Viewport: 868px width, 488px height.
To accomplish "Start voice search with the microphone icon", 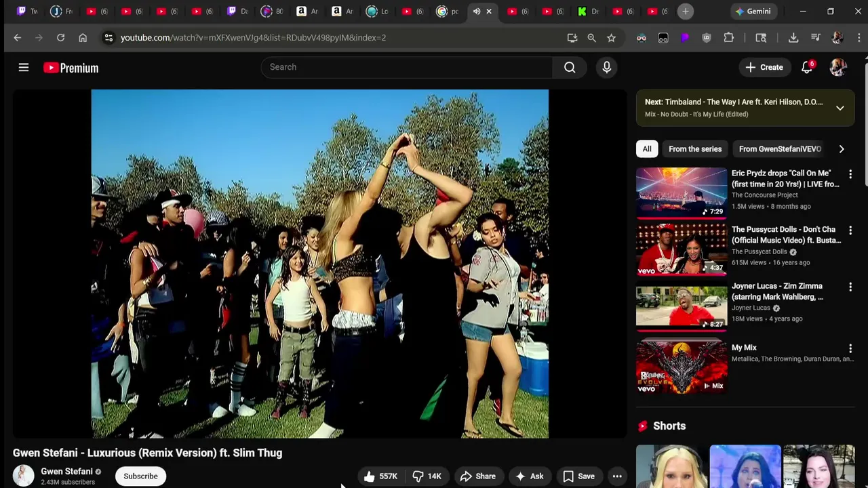I will tap(606, 67).
